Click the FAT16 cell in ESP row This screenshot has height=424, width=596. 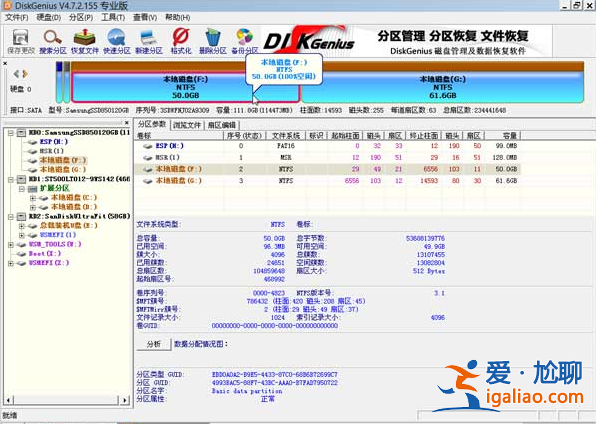click(286, 146)
